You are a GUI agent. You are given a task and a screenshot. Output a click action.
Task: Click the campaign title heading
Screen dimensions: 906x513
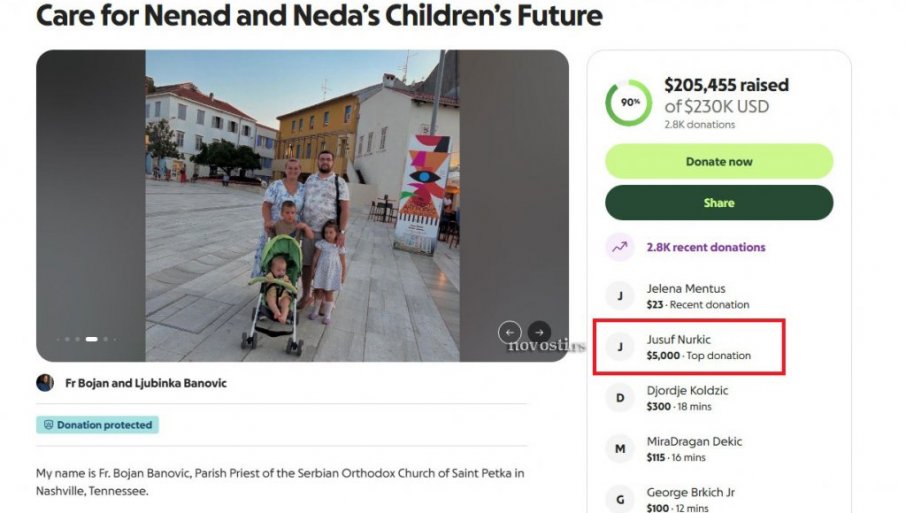(x=319, y=16)
